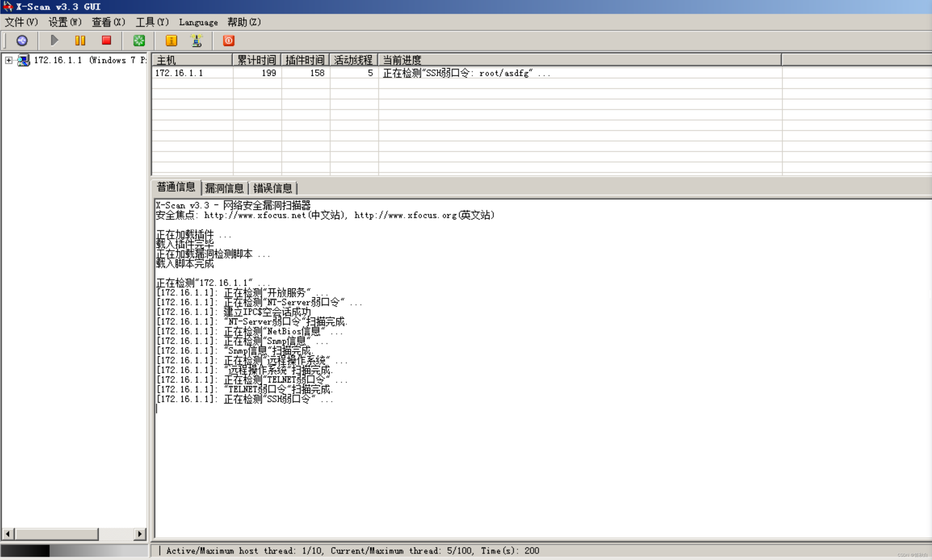Click log line 载入脚本完成
932x560 pixels.
click(x=185, y=263)
